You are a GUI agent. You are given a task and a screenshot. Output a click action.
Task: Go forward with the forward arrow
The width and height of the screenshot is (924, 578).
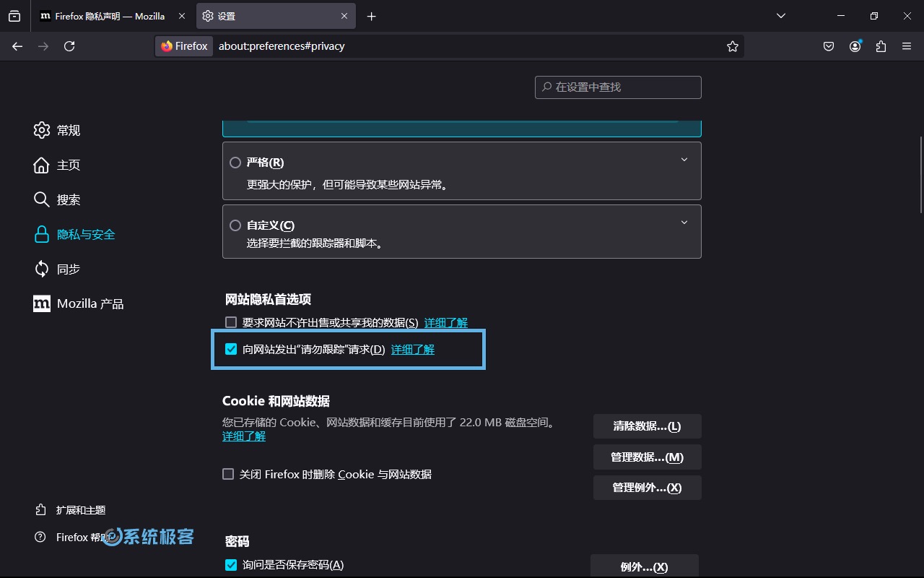[x=43, y=46]
